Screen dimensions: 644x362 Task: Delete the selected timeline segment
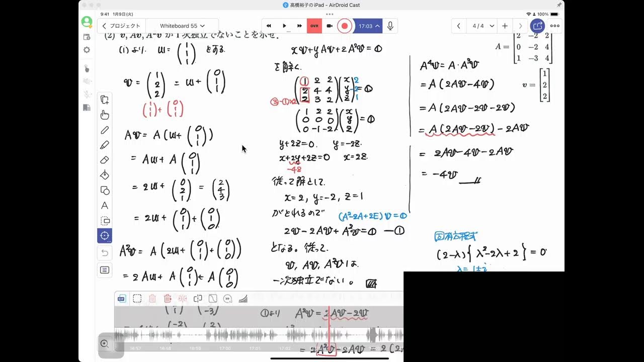(x=152, y=299)
